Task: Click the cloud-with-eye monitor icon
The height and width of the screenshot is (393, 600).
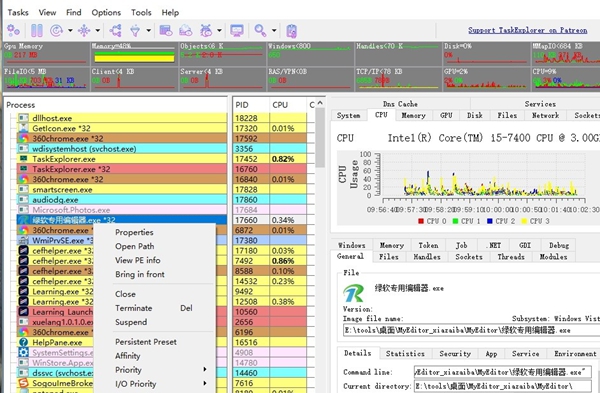Action: pos(186,30)
